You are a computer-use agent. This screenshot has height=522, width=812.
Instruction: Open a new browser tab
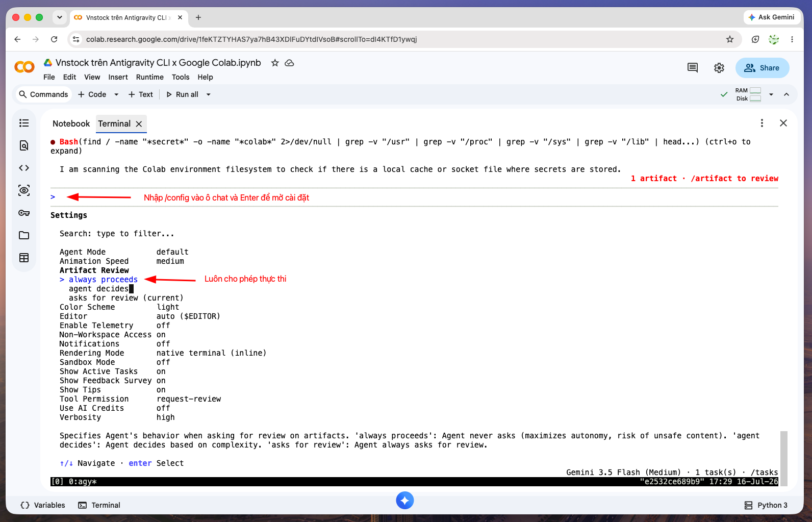[198, 17]
